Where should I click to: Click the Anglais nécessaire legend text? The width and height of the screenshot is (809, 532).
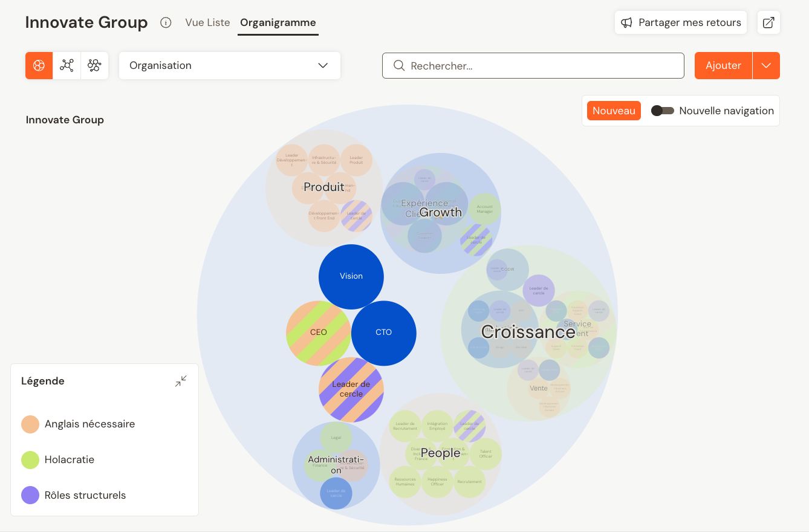(89, 424)
